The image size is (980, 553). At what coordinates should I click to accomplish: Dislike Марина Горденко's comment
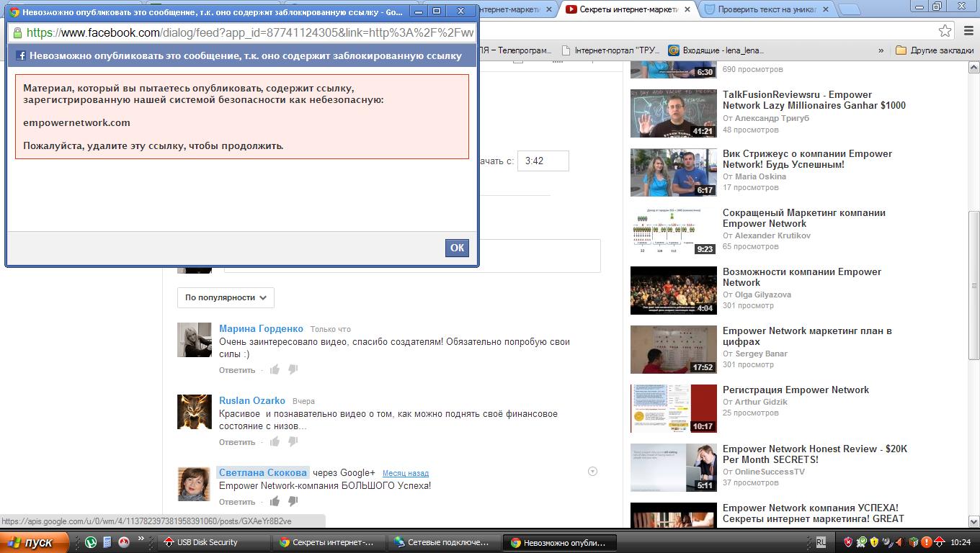(293, 369)
